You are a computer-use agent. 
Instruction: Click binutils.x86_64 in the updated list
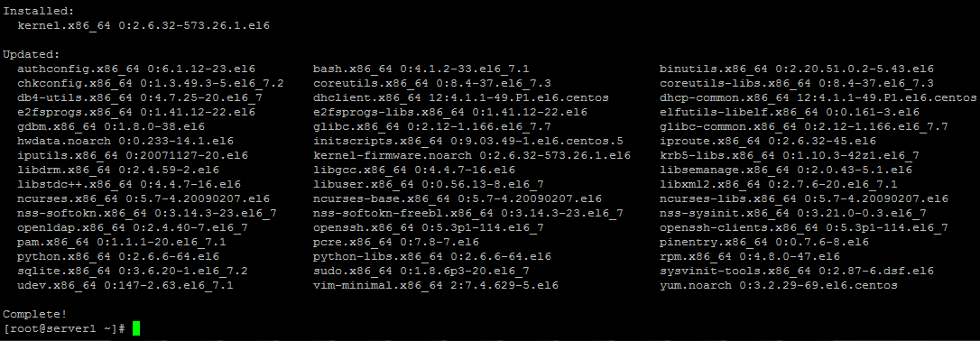[x=797, y=69]
